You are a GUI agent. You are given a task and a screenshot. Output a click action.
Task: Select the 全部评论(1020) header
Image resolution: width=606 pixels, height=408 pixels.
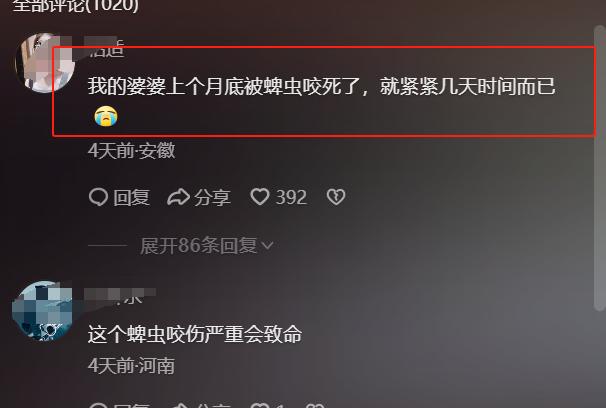coord(75,5)
